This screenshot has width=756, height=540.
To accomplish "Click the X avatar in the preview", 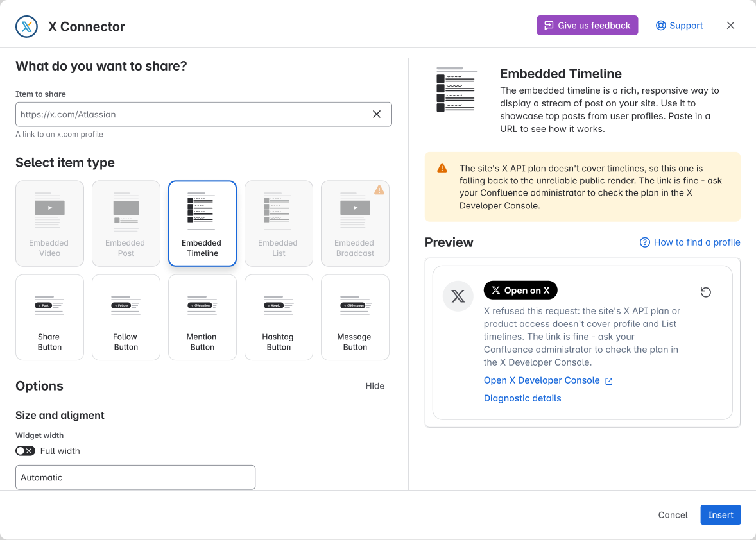I will [458, 296].
